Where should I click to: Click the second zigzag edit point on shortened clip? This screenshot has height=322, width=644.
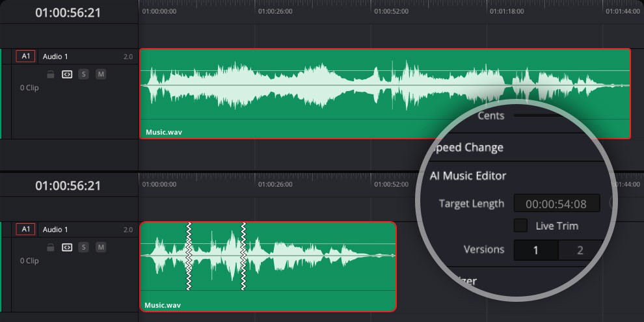click(x=244, y=256)
